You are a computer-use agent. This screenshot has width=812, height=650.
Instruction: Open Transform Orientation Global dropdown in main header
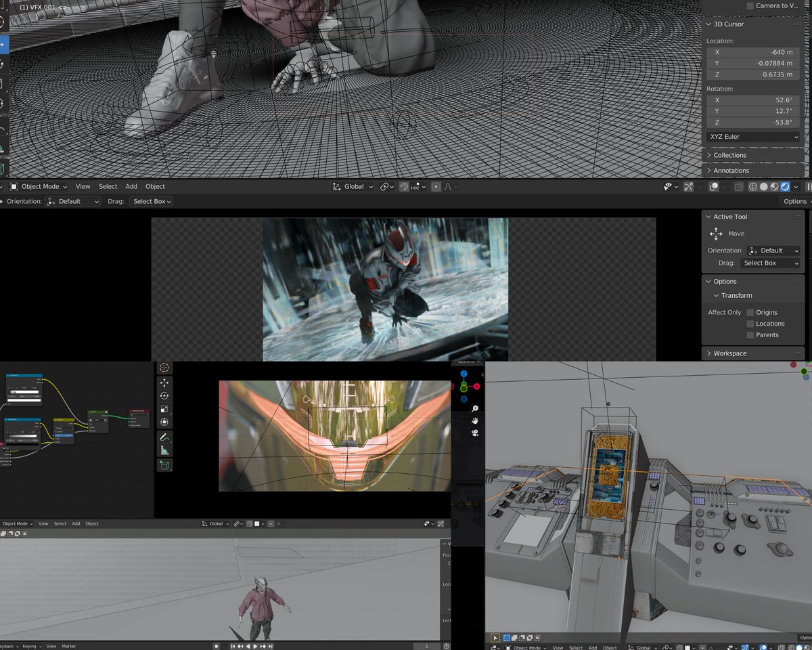(x=353, y=186)
